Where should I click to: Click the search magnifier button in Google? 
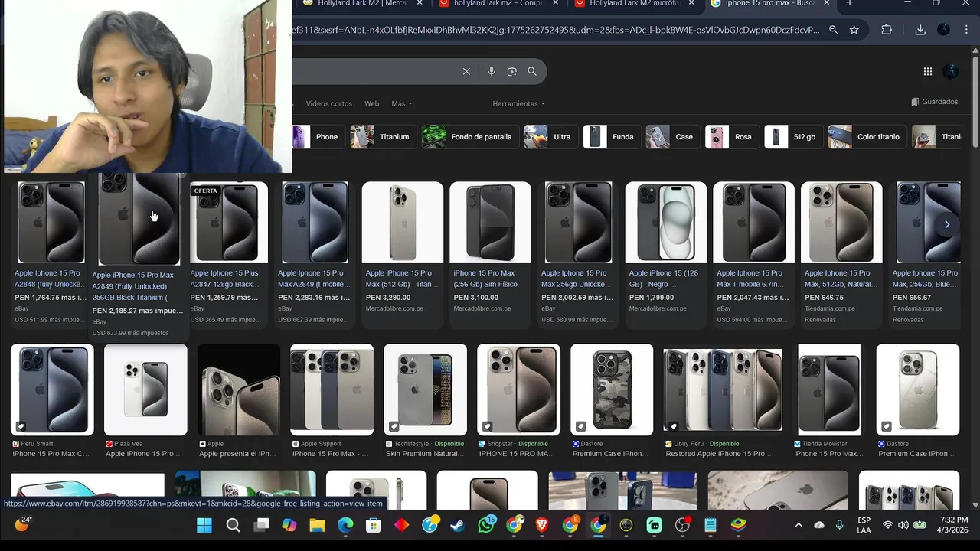tap(532, 71)
